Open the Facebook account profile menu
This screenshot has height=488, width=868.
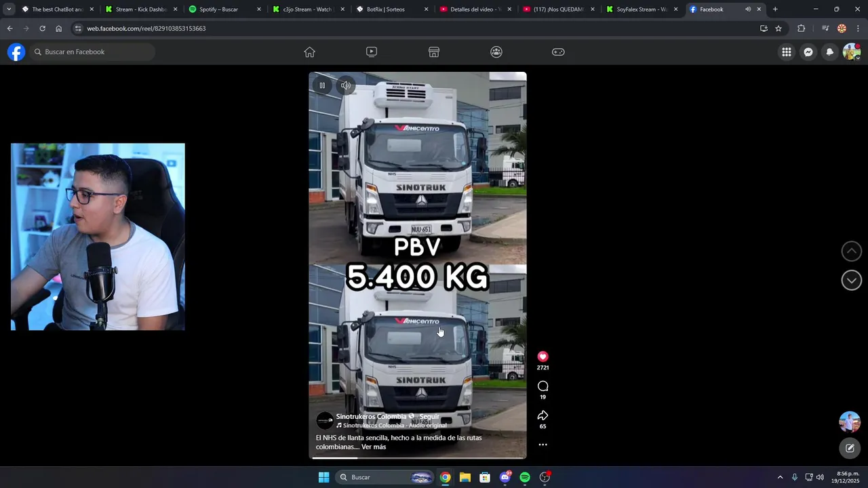(851, 52)
